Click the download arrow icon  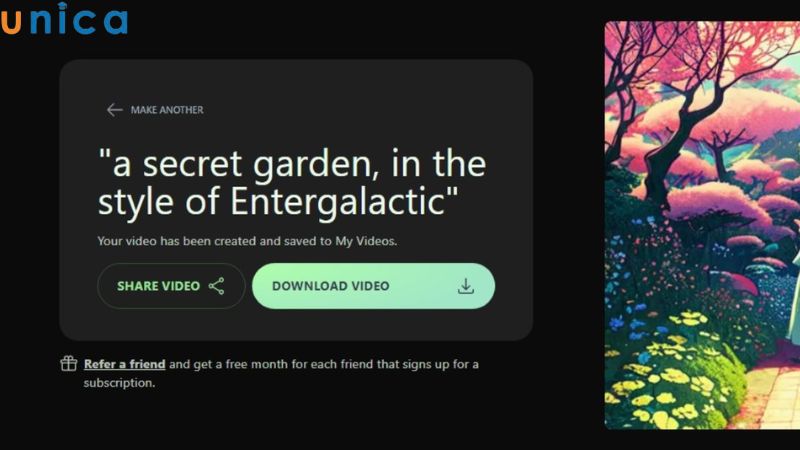pos(465,286)
